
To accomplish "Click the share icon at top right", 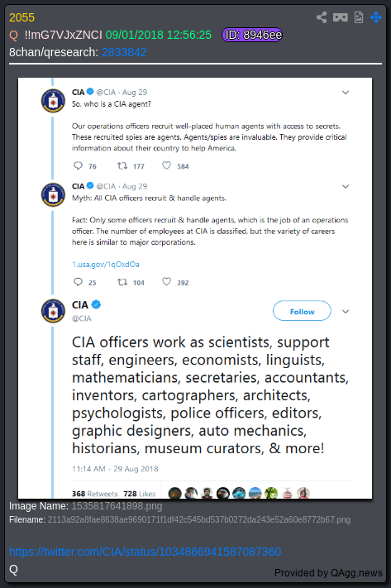I will [322, 17].
